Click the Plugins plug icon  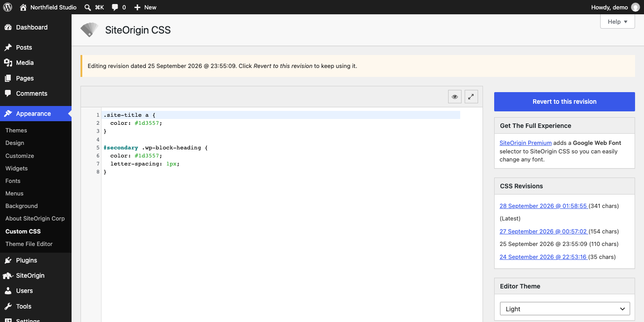(x=8, y=260)
